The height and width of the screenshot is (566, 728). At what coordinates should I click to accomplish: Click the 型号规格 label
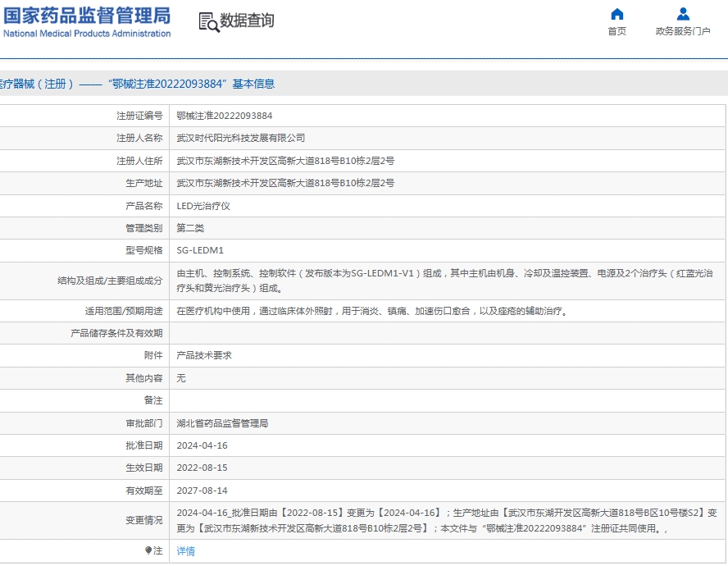pyautogui.click(x=144, y=250)
